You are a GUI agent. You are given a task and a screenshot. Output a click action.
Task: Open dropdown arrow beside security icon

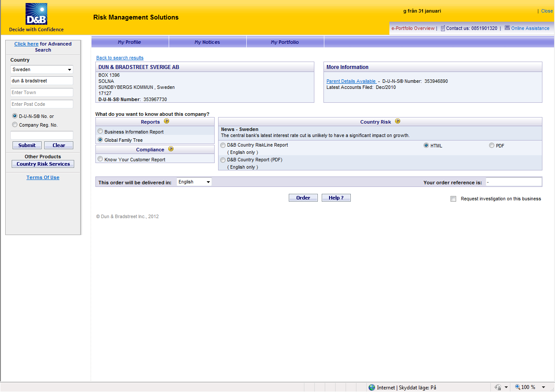tap(506, 387)
